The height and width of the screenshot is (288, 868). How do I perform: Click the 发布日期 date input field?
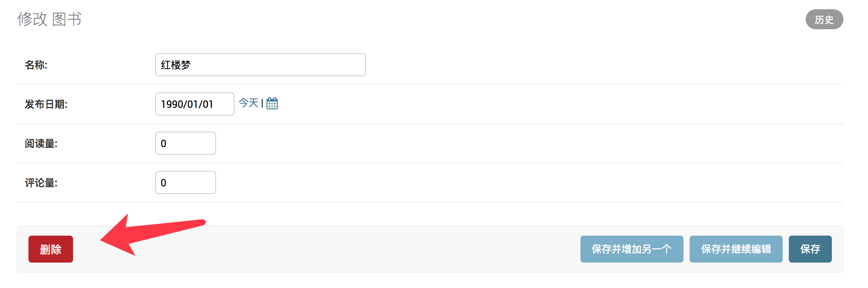click(x=195, y=104)
